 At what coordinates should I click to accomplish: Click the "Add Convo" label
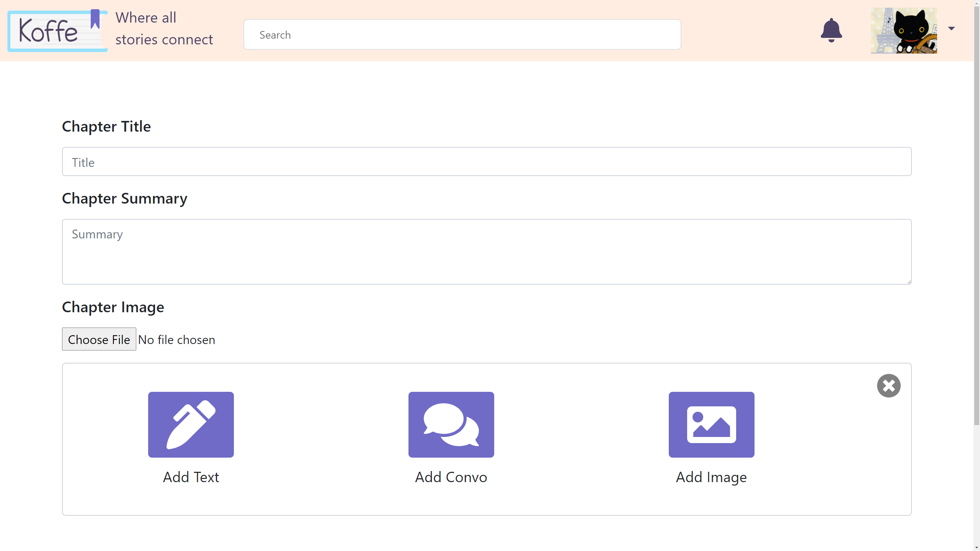click(x=451, y=477)
